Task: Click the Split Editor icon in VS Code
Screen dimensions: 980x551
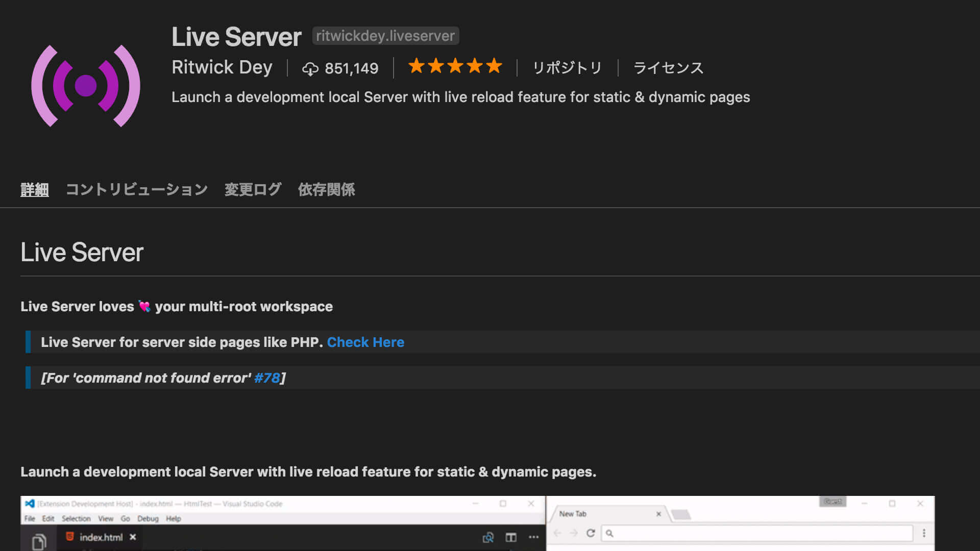Action: click(511, 537)
